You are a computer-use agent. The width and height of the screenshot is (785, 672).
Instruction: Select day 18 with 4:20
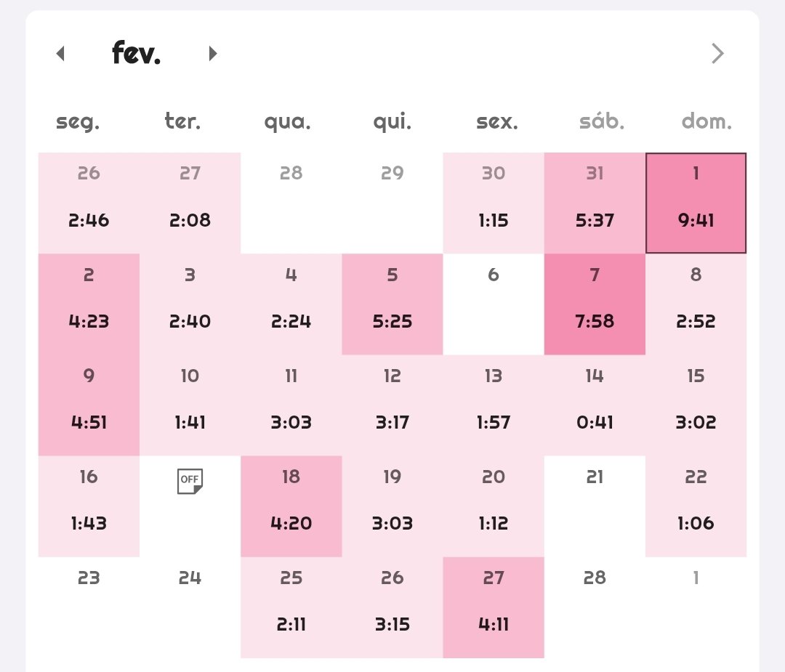pyautogui.click(x=291, y=506)
